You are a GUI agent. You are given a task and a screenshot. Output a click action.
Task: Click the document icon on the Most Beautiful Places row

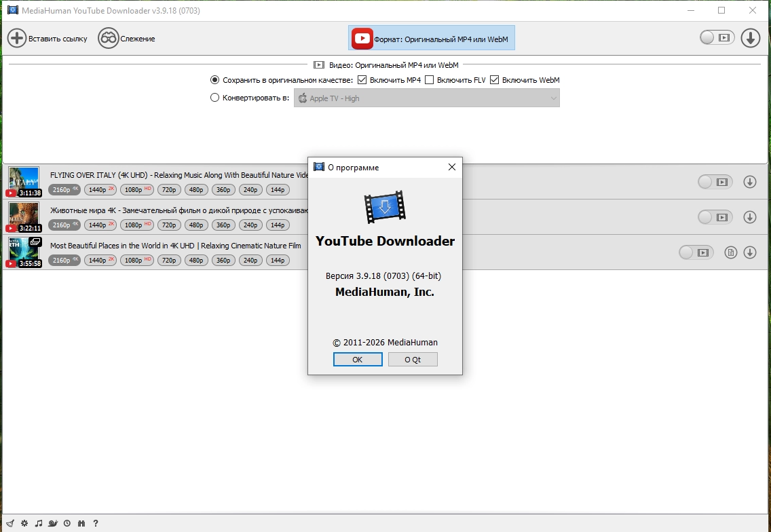coord(731,252)
